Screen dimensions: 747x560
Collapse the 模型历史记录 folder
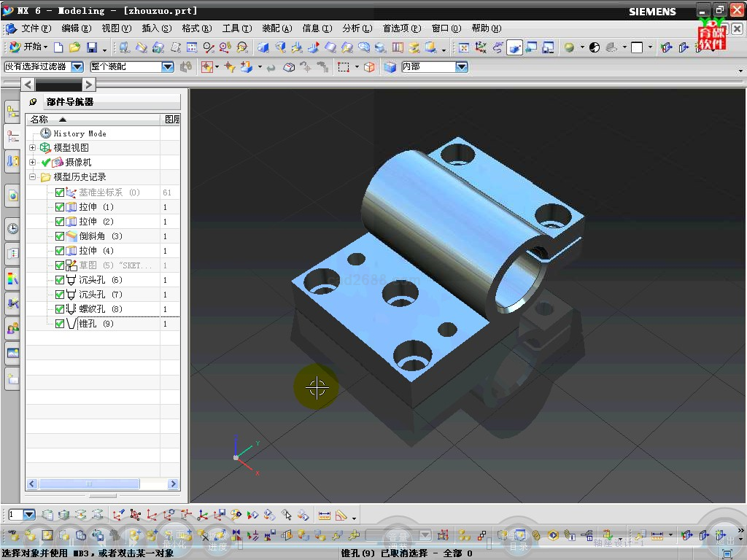pos(32,177)
